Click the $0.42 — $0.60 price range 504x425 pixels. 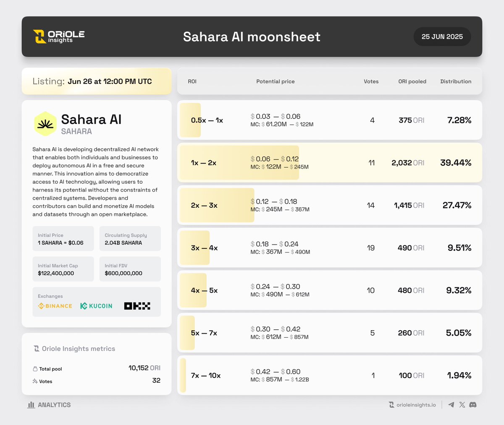click(x=276, y=372)
